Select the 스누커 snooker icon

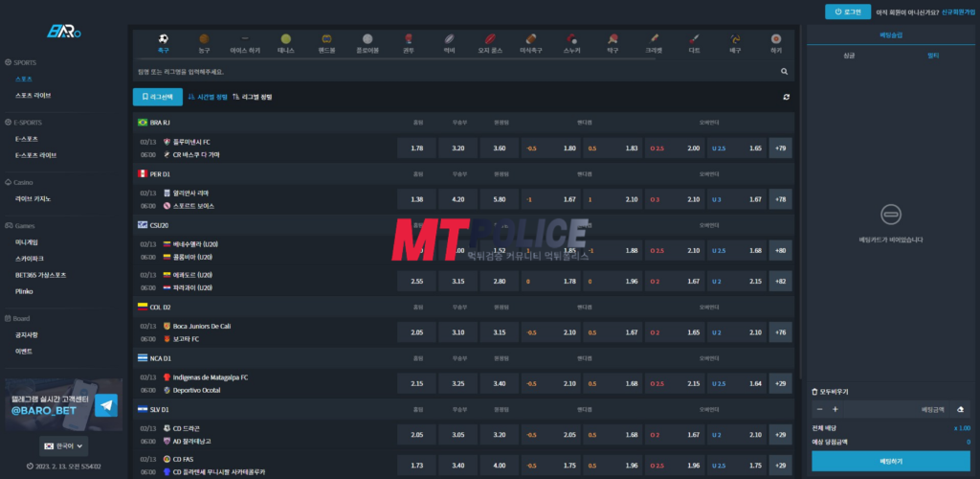571,38
